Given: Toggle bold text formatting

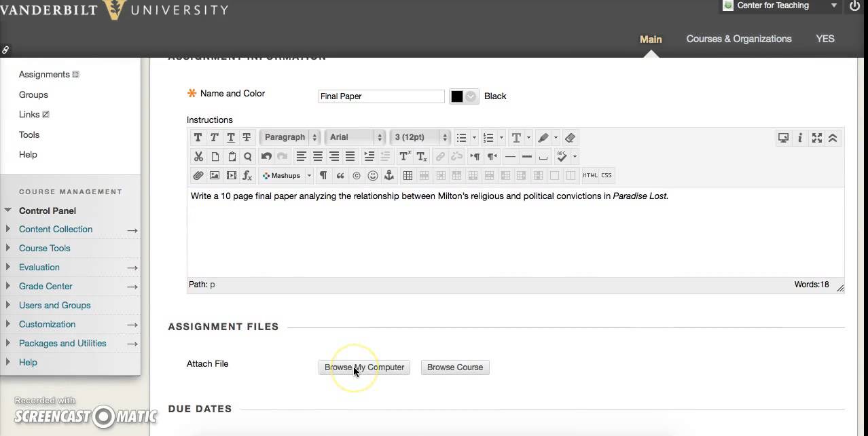Looking at the screenshot, I should [x=198, y=137].
